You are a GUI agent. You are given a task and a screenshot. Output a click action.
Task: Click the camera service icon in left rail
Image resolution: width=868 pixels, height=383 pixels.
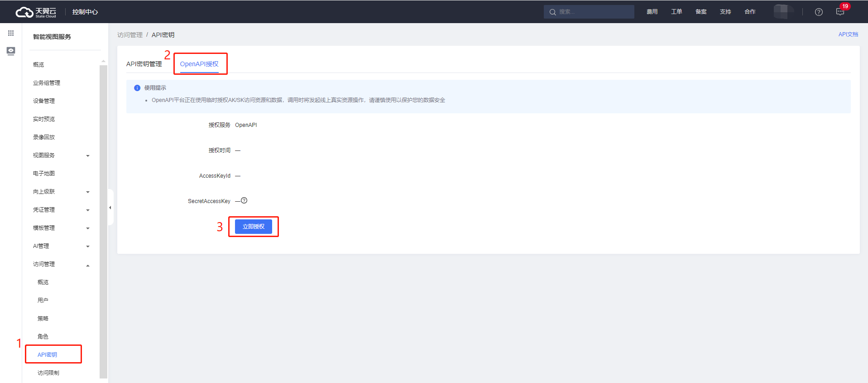point(11,51)
